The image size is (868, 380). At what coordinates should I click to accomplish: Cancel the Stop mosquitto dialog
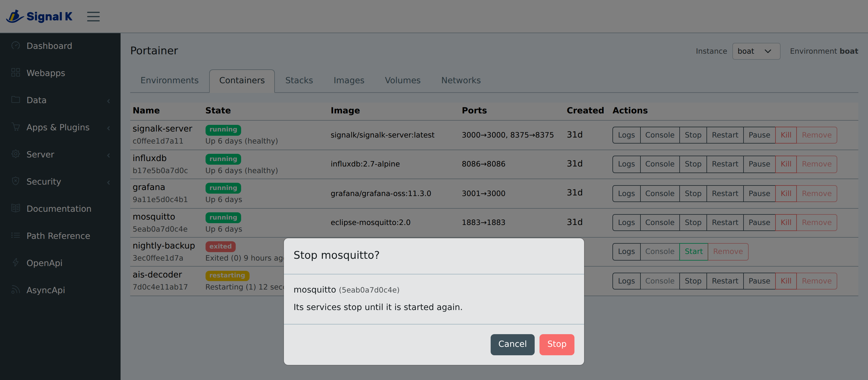[512, 344]
